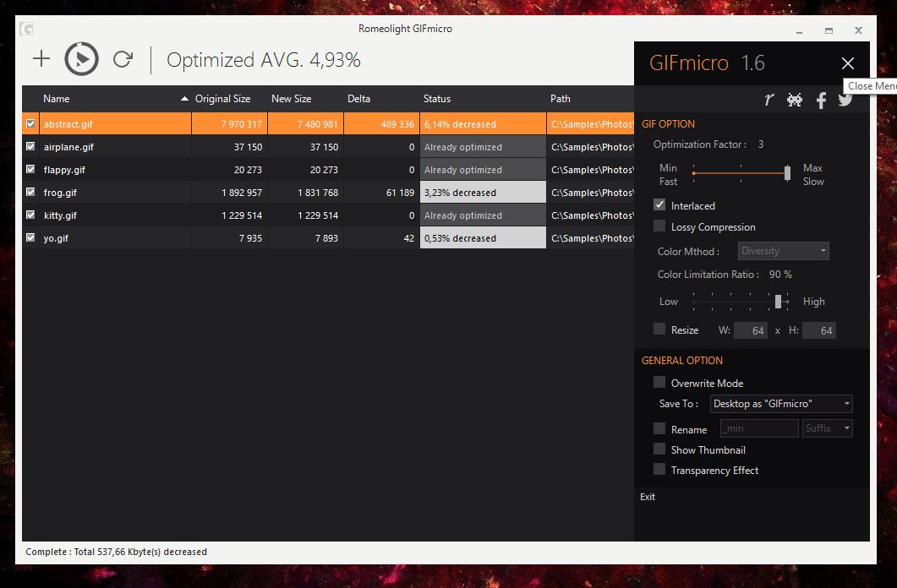Select the airplane.gif file name
Screen dimensions: 897x588
click(68, 147)
